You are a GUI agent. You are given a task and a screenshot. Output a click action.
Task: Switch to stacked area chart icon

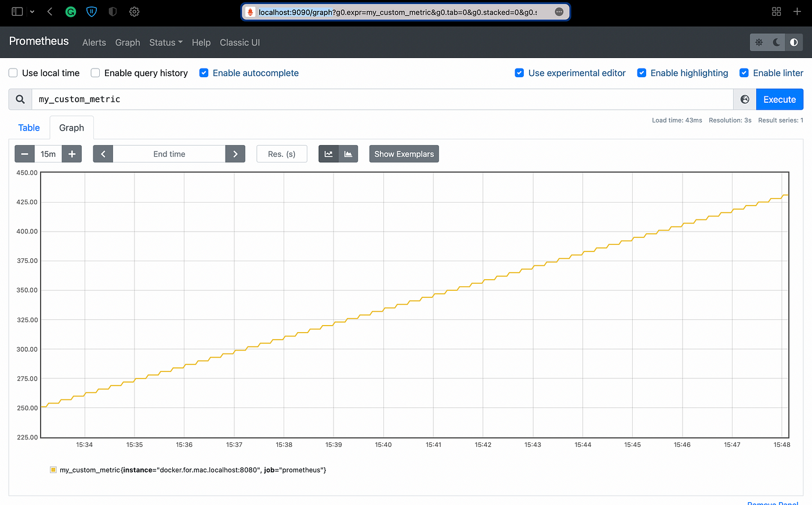348,154
